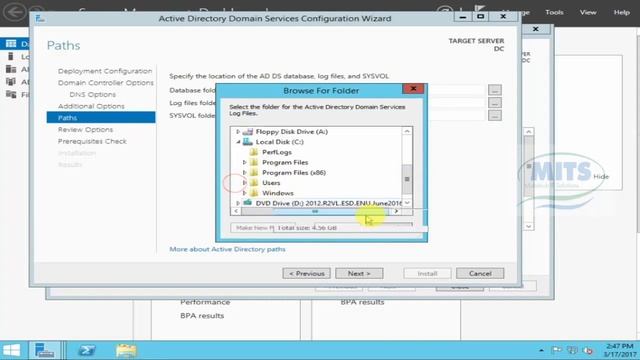
Task: Go to Domain Controller Options step
Action: coord(106,83)
